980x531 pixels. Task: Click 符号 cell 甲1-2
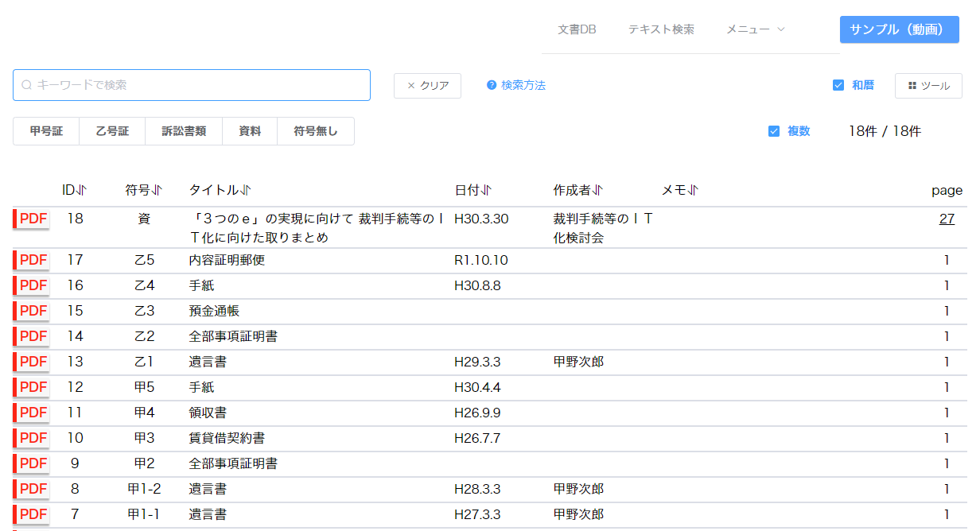point(144,489)
